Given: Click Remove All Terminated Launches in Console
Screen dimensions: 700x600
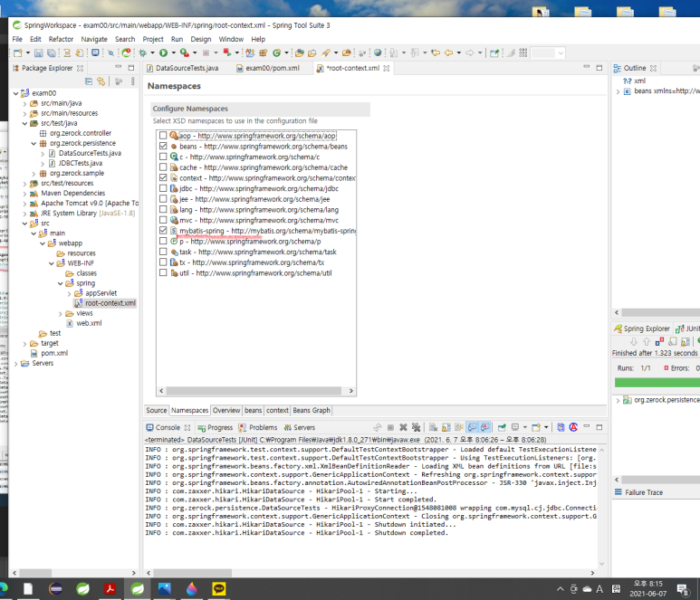Looking at the screenshot, I should click(x=416, y=427).
